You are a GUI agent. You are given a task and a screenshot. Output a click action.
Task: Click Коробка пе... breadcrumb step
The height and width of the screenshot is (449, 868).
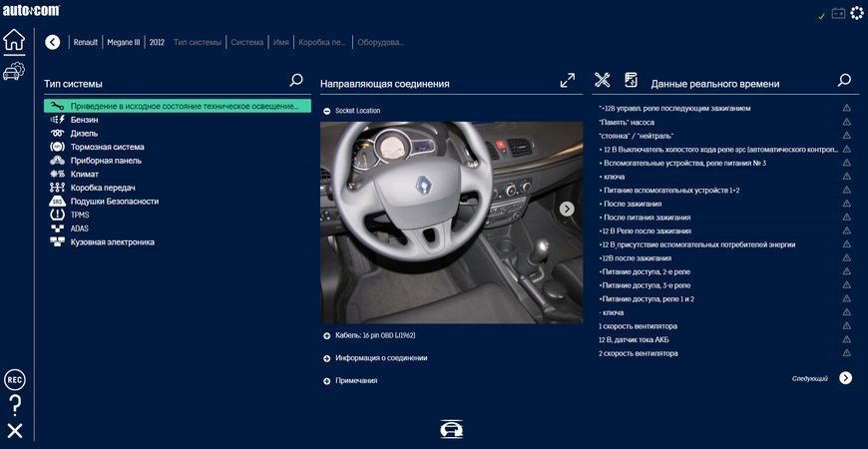click(322, 42)
